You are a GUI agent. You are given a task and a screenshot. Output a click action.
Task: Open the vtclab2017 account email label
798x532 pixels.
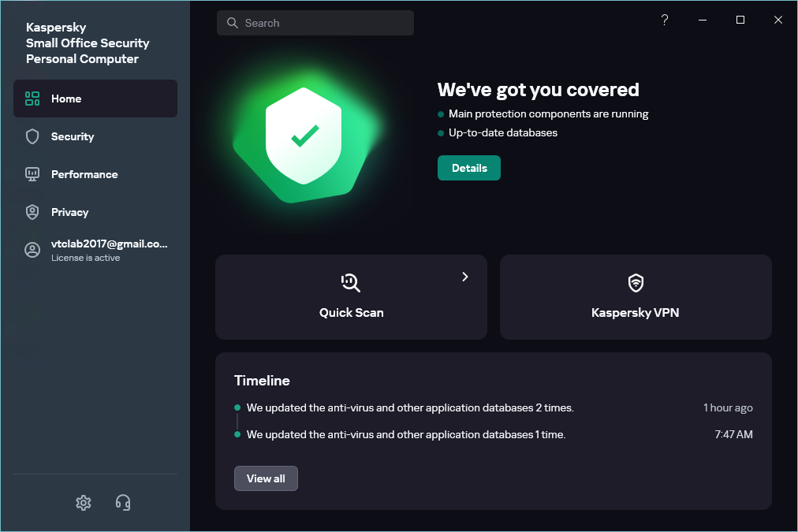[110, 244]
